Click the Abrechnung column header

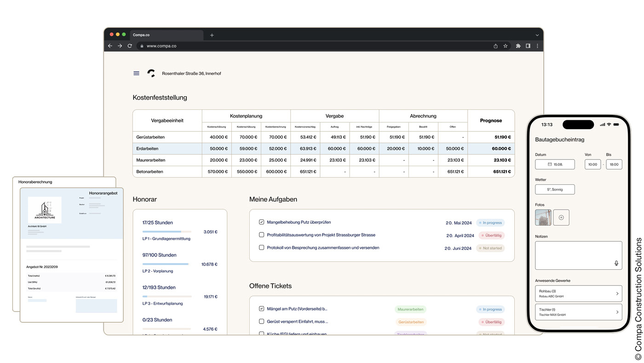point(423,116)
